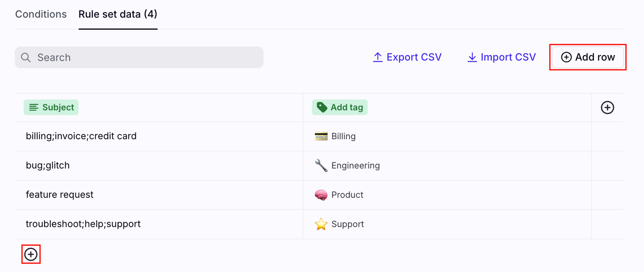Click the brain Product icon
Image resolution: width=644 pixels, height=272 pixels.
pos(321,195)
